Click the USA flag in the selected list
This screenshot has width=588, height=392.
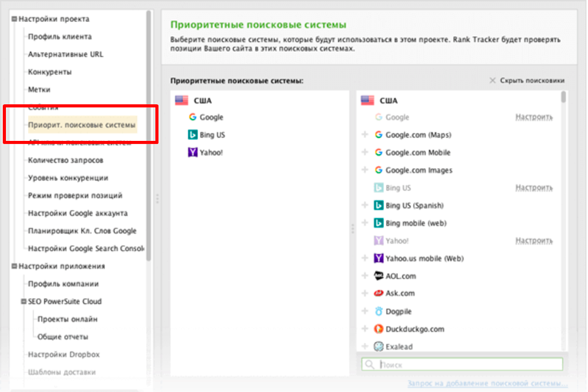182,101
